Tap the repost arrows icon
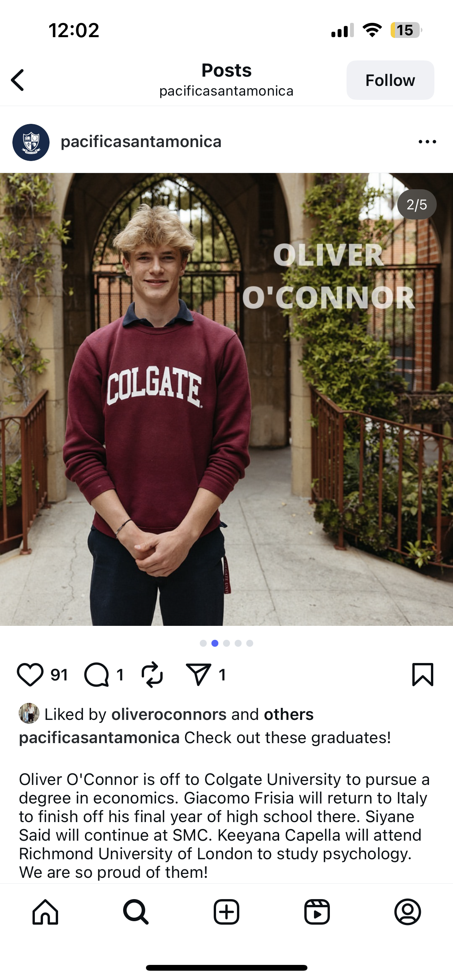The image size is (453, 980). pyautogui.click(x=152, y=675)
